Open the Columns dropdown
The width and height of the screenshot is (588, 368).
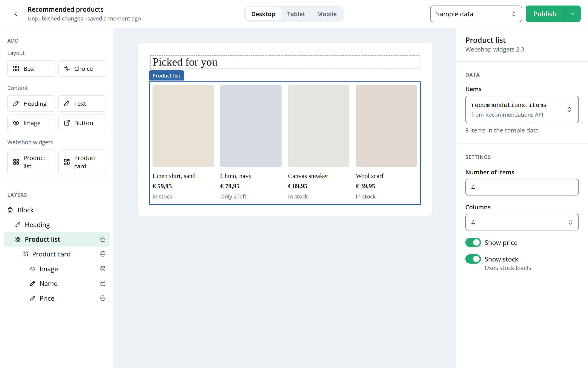coord(522,222)
